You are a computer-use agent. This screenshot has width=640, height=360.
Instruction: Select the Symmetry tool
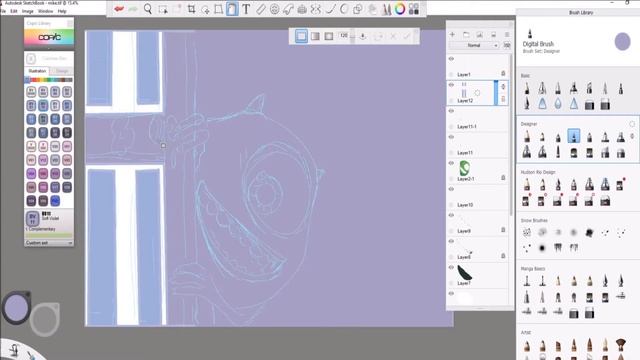[x=316, y=9]
